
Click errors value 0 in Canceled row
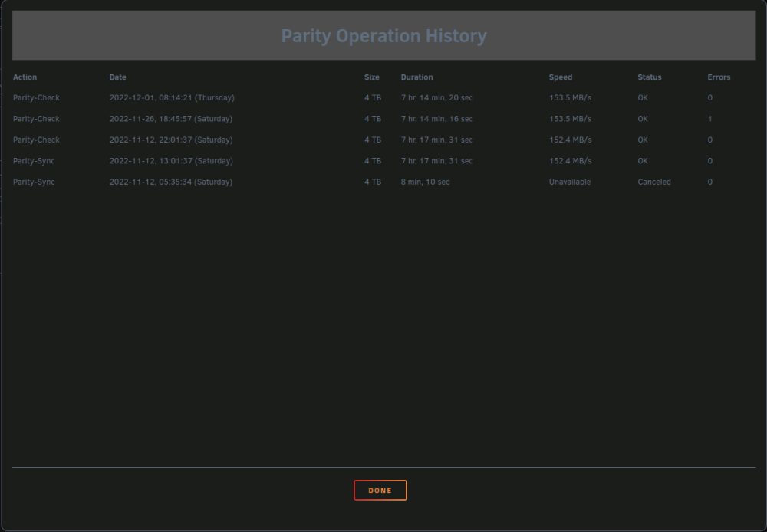(710, 182)
